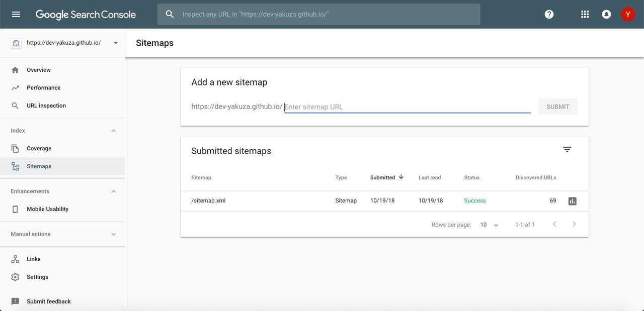
Task: Click the Coverage pages icon
Action: [15, 148]
